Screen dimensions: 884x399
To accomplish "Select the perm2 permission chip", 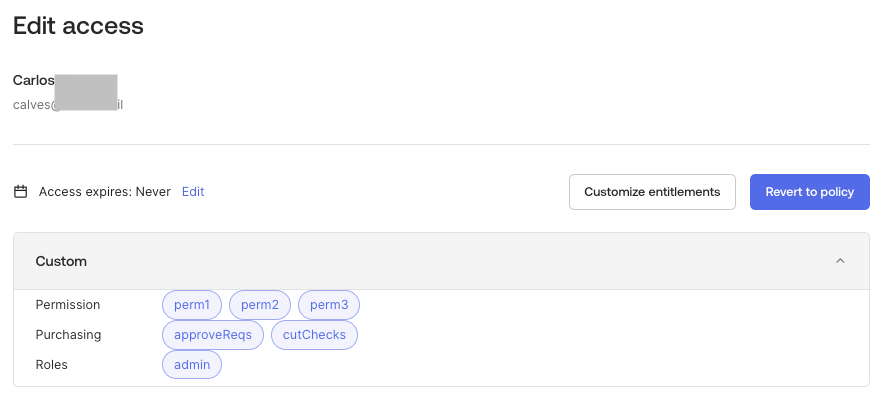I will (260, 305).
